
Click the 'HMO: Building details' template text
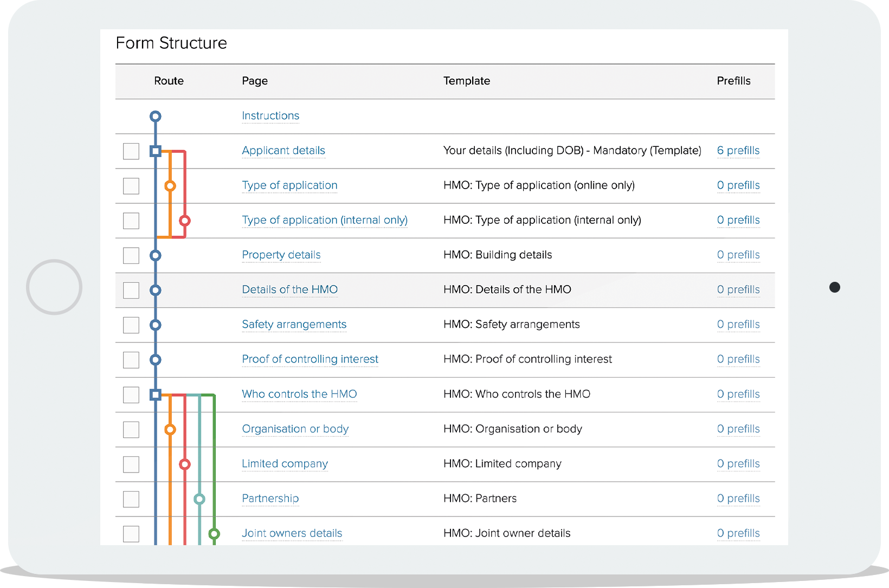[498, 255]
